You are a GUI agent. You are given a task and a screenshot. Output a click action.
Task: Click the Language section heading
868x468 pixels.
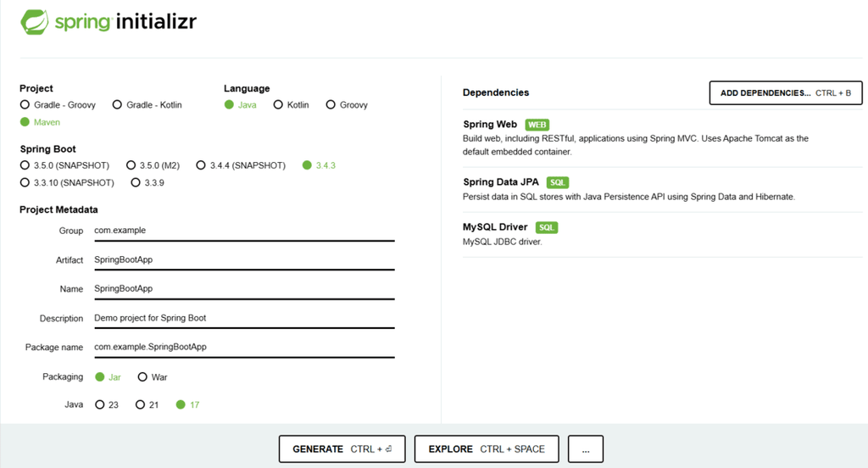247,89
